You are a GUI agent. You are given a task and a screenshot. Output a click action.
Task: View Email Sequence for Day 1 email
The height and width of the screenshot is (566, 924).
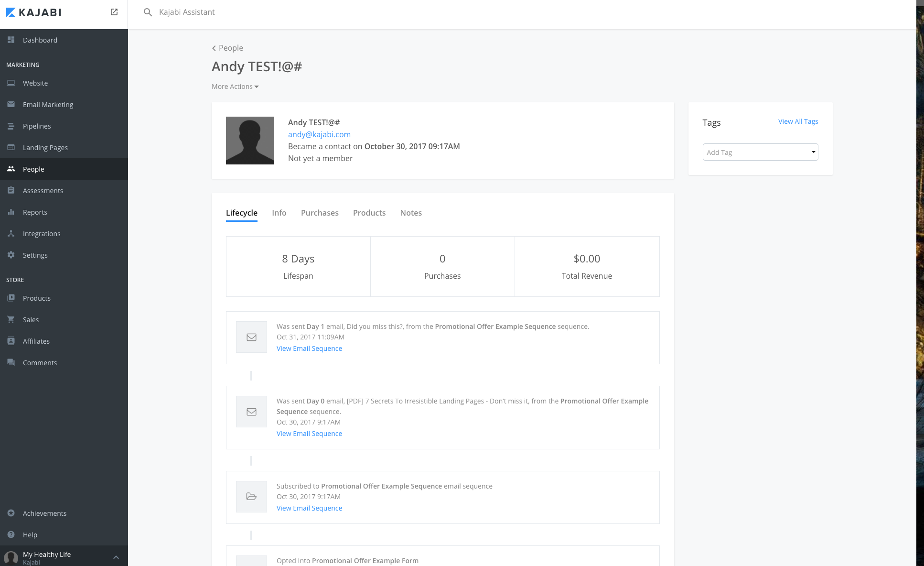click(x=309, y=348)
